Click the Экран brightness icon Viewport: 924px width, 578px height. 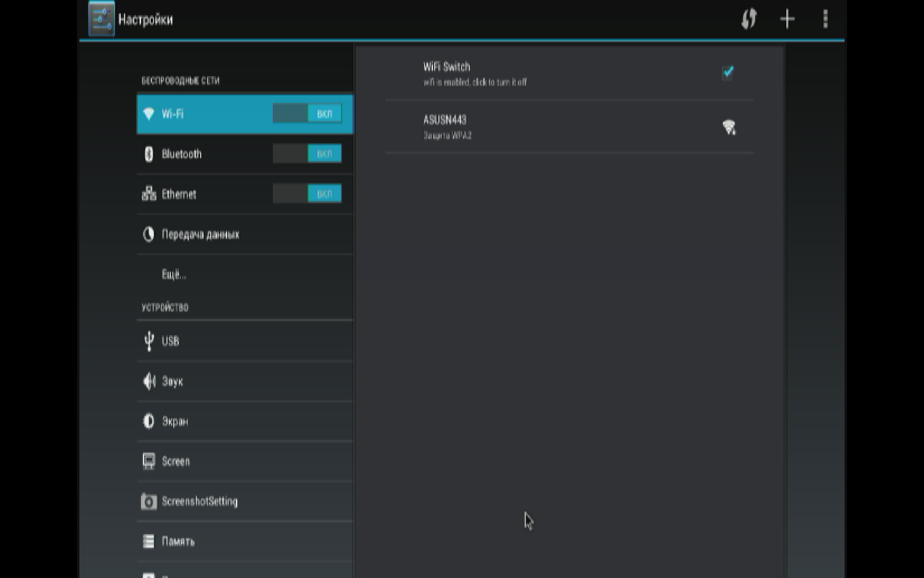149,421
